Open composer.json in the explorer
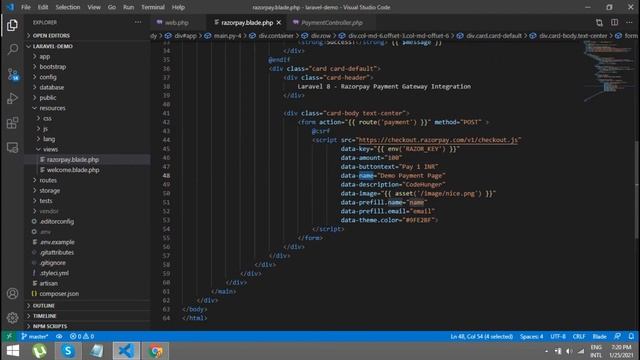This screenshot has width=640, height=360. tap(59, 293)
